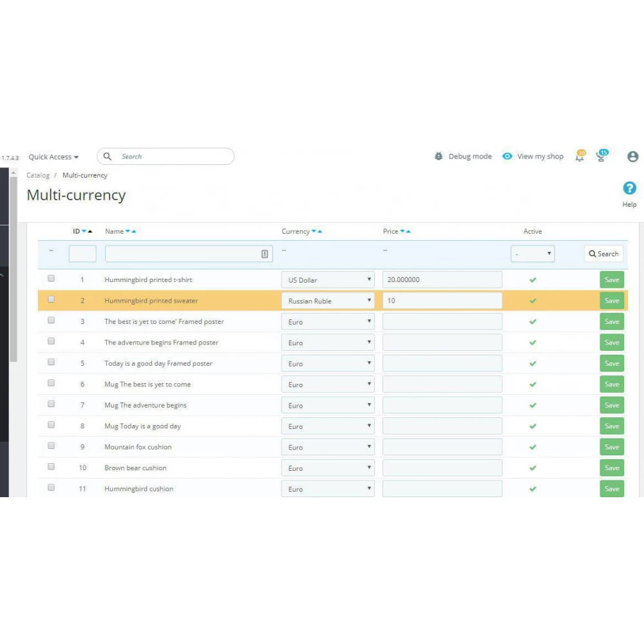This screenshot has width=644, height=644.
Task: Toggle active checkmark for Hummingbird printed sweater
Action: click(x=533, y=301)
